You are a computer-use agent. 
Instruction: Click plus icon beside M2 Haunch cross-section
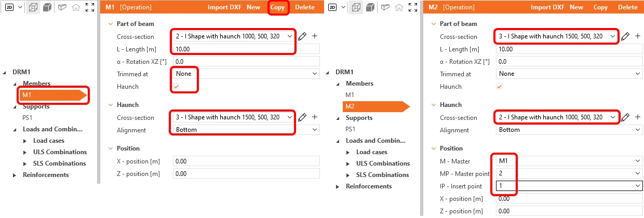pos(637,117)
